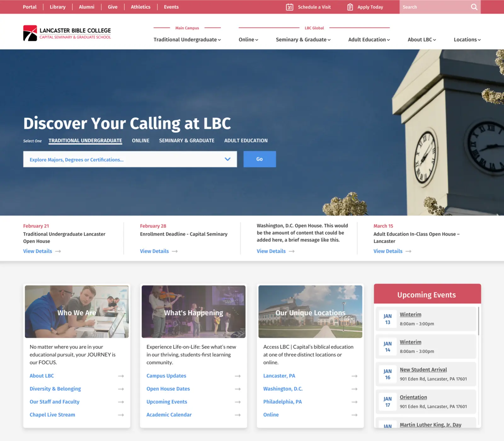The image size is (504, 441).
Task: Open the Martin Luther King, Jr. Day event
Action: (x=430, y=425)
